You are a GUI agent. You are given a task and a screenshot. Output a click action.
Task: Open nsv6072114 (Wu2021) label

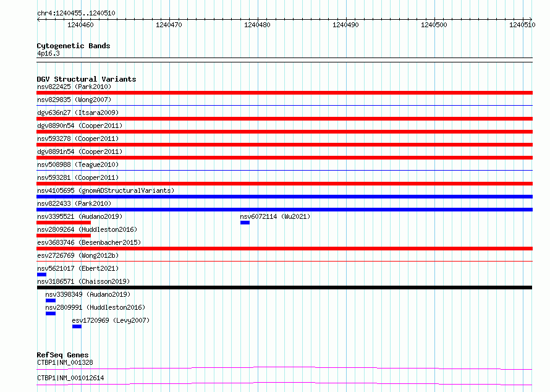click(276, 216)
